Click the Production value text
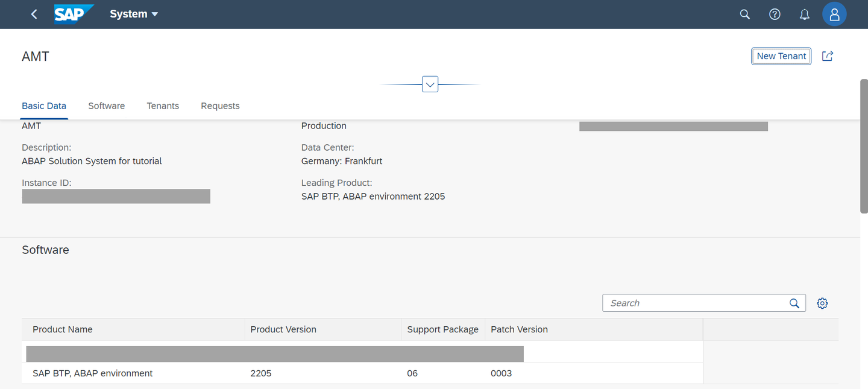The image size is (868, 389). pyautogui.click(x=324, y=125)
